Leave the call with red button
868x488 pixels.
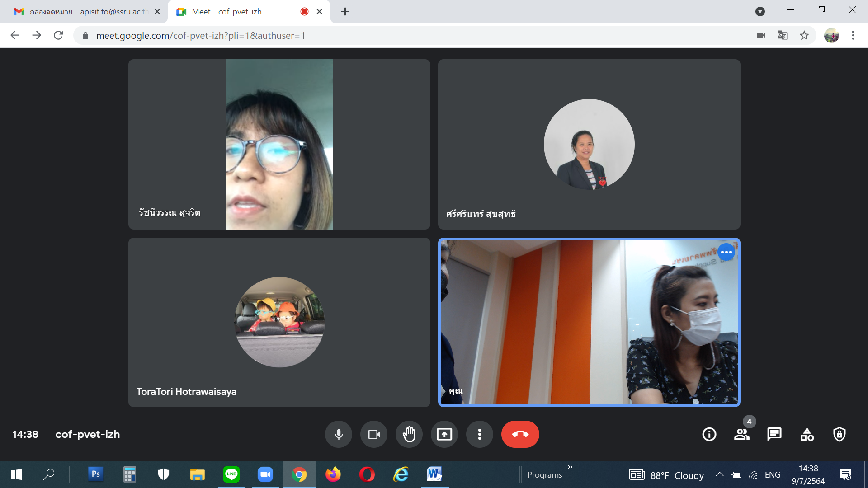[x=520, y=434]
